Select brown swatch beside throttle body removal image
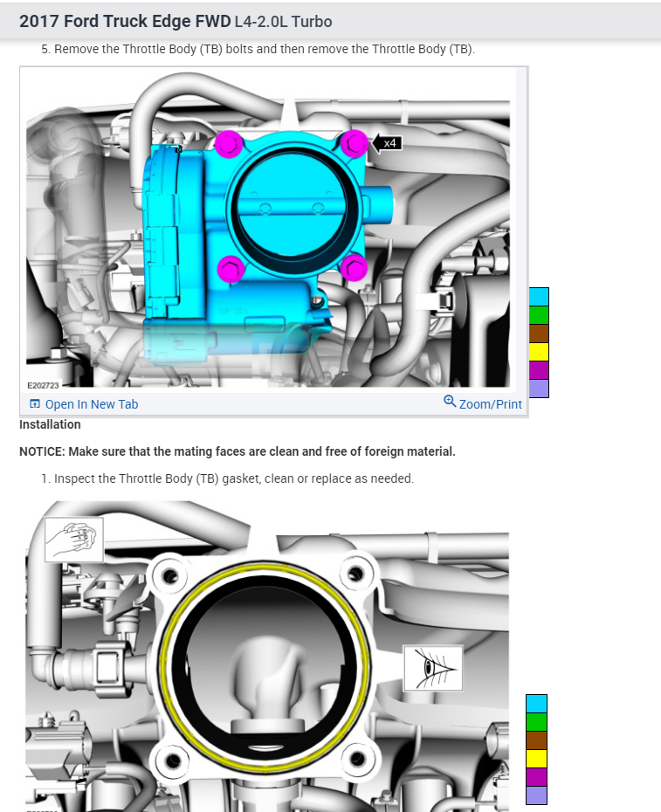The width and height of the screenshot is (661, 812). pos(539,334)
